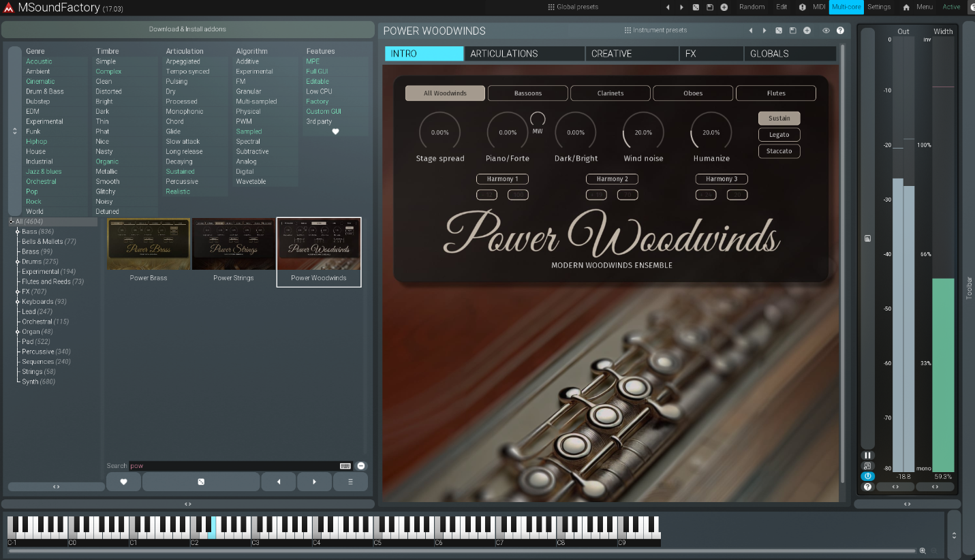Select the Power Brass preset thumbnail

point(149,244)
